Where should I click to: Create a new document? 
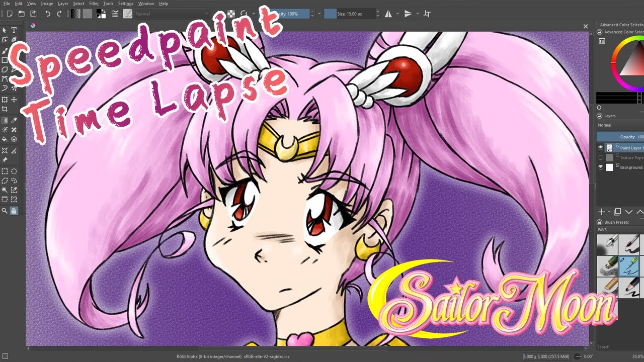pos(9,14)
